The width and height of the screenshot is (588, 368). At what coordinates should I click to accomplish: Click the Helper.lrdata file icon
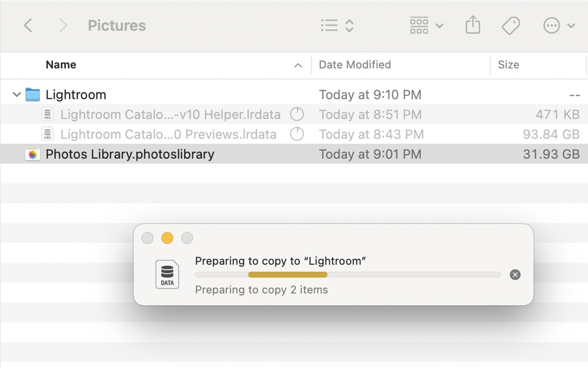tap(47, 115)
